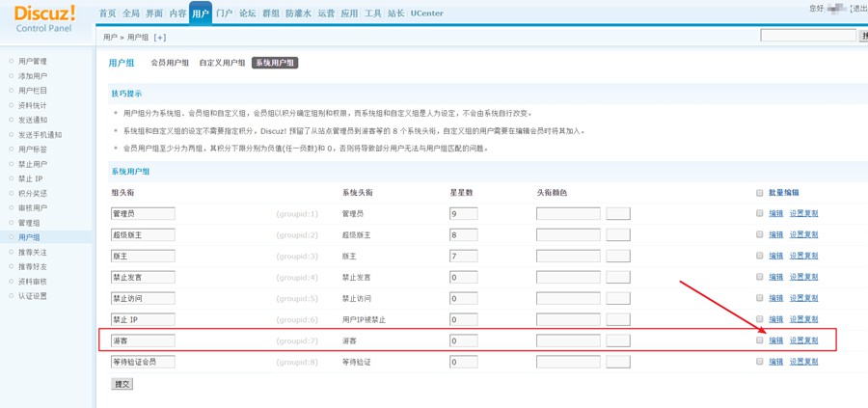Open the 论坛 top navigation menu
Image resolution: width=868 pixels, height=408 pixels.
[248, 14]
